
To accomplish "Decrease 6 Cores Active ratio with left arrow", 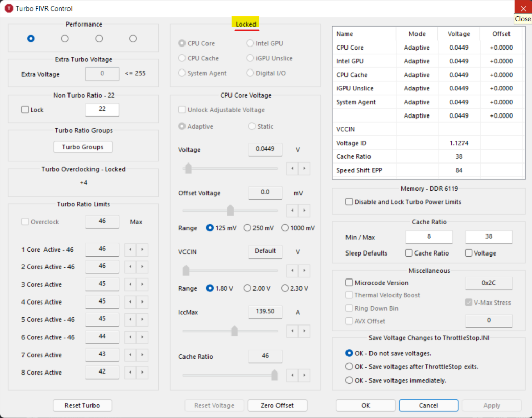I will pos(130,337).
